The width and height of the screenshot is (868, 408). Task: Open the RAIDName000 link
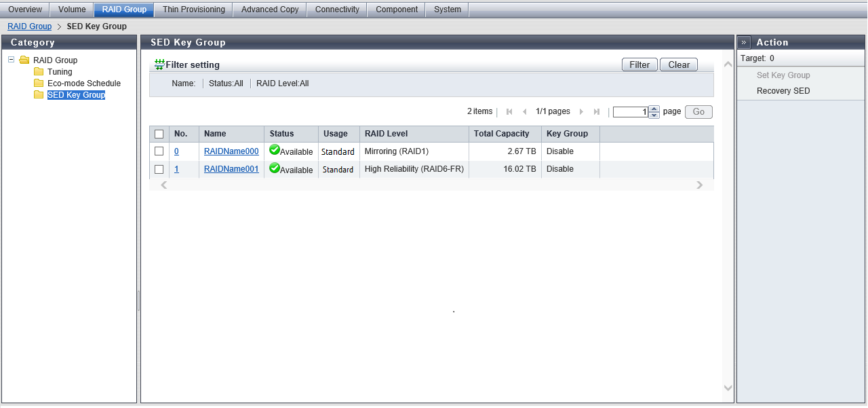[231, 151]
